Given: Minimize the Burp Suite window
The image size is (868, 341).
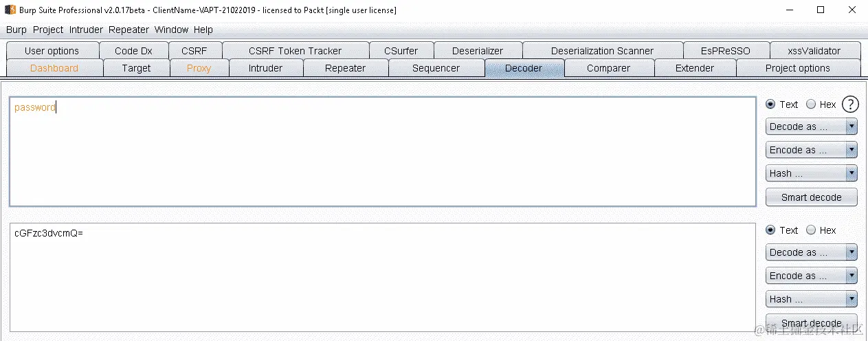Looking at the screenshot, I should click(x=789, y=10).
